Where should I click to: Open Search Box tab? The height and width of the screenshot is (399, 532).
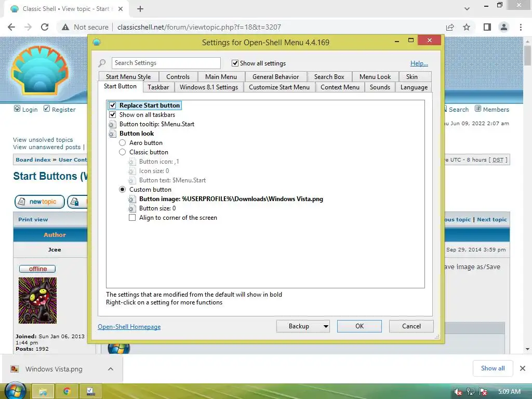point(329,77)
